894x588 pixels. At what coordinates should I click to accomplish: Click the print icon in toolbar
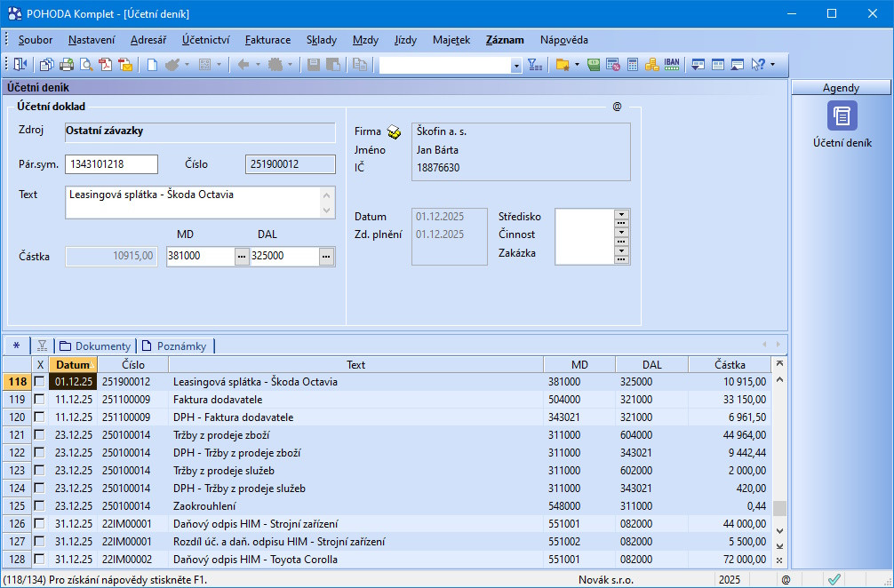[x=67, y=65]
